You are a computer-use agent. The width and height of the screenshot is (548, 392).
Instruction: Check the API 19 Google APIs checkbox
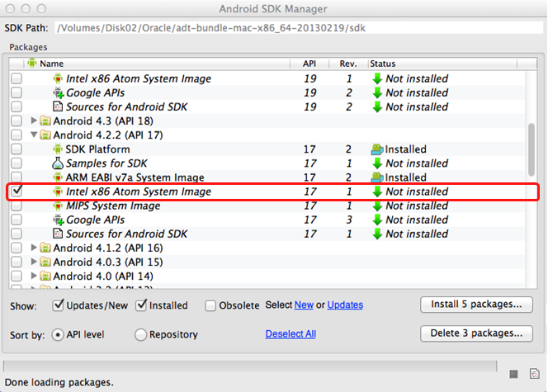tap(17, 92)
